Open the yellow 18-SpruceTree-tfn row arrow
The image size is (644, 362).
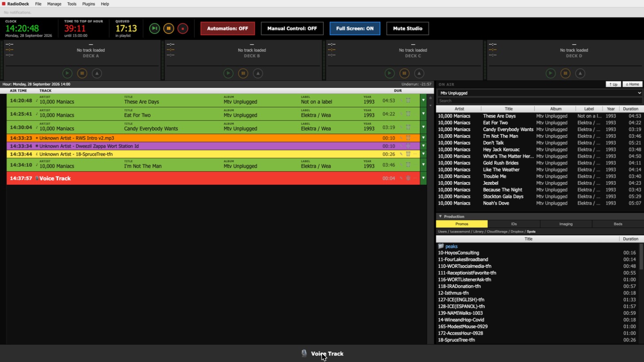click(423, 154)
